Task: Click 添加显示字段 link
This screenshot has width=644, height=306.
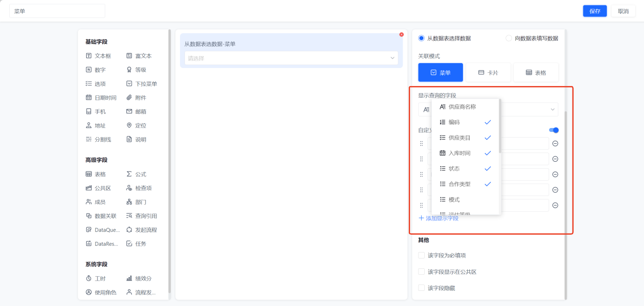Action: pos(438,218)
